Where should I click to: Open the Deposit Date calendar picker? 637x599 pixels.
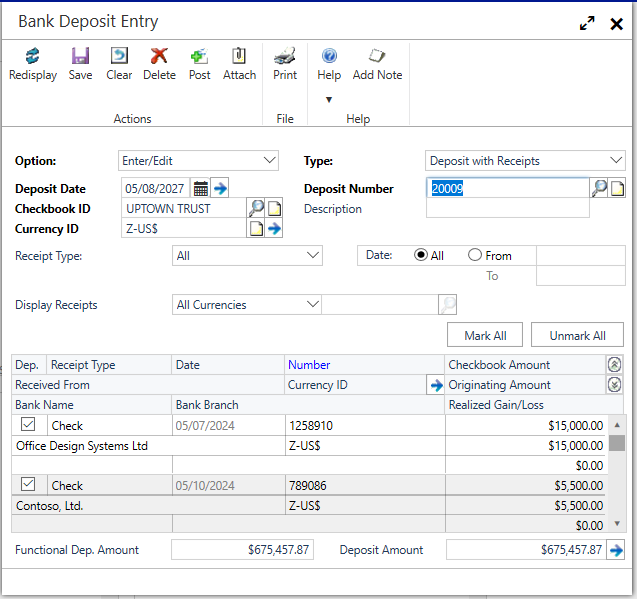(x=201, y=188)
